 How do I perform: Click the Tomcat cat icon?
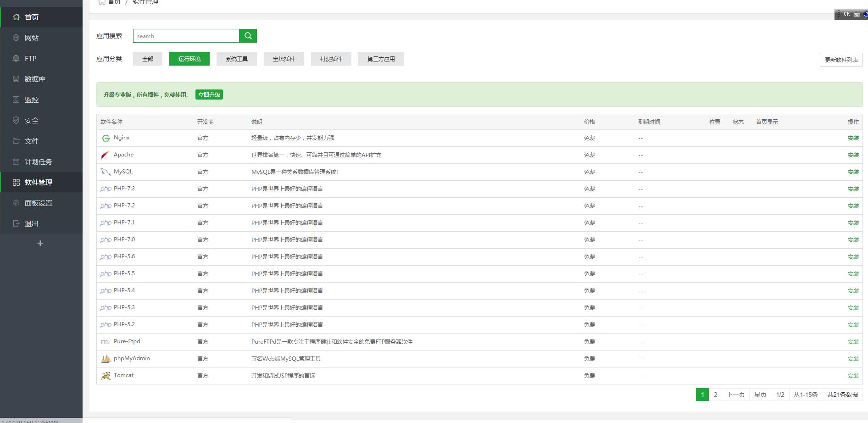[x=106, y=376]
